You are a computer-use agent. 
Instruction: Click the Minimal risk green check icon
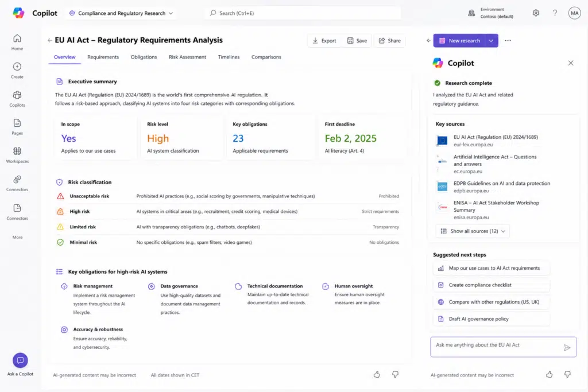click(x=60, y=242)
